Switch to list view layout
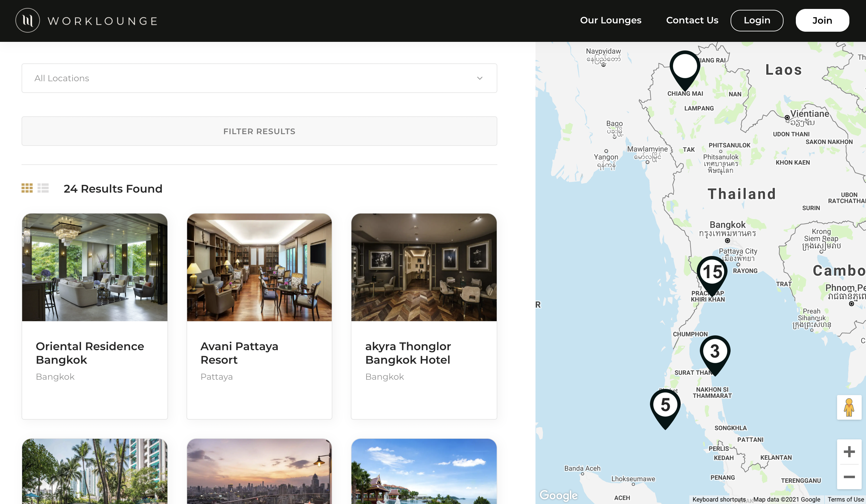This screenshot has width=866, height=504. point(43,188)
